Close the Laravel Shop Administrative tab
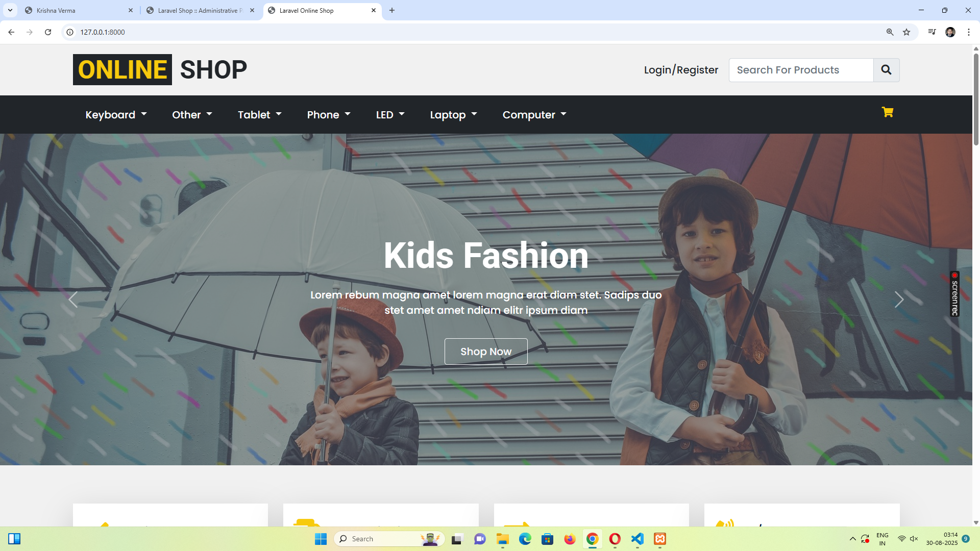This screenshot has width=980, height=551. [x=252, y=10]
